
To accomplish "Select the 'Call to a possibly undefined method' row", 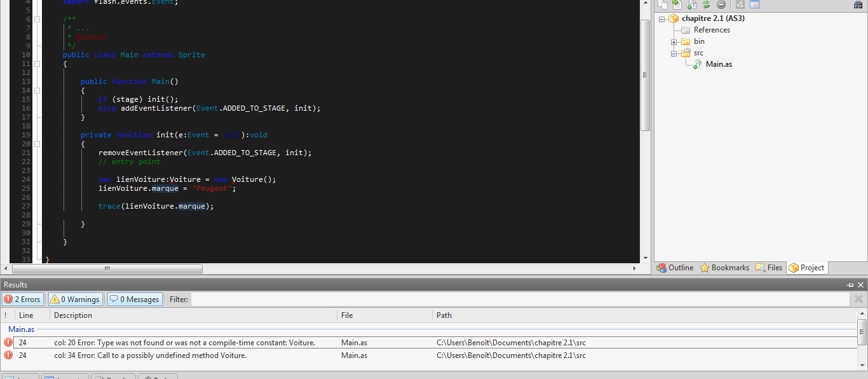I will point(429,355).
